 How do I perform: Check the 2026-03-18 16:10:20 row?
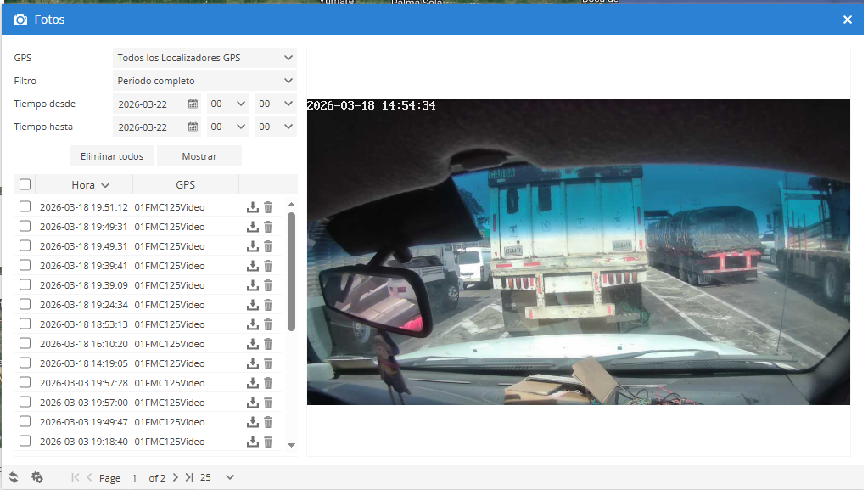point(25,344)
